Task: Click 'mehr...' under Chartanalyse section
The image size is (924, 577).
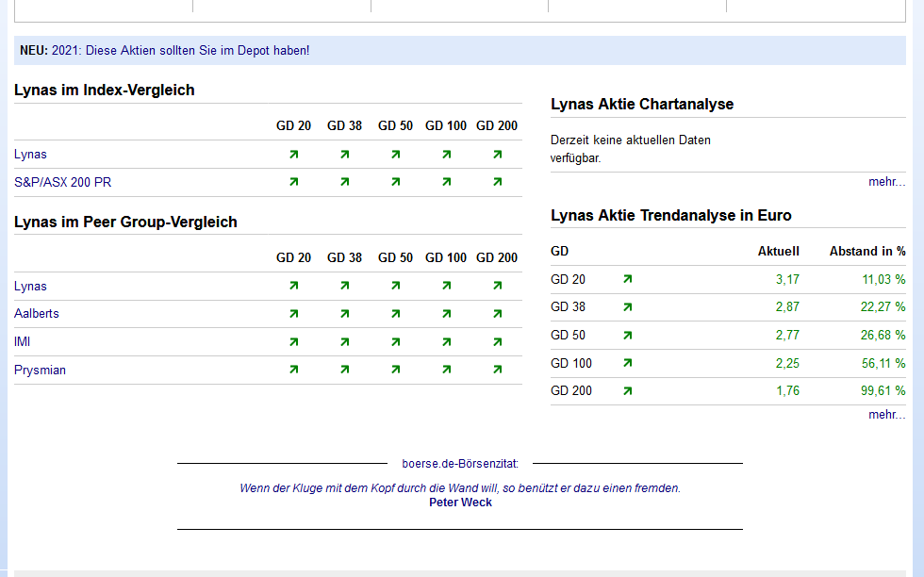Action: click(x=886, y=182)
